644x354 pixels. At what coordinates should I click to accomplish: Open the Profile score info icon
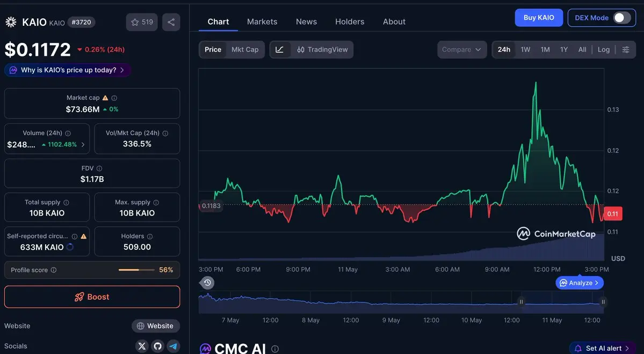coord(53,270)
